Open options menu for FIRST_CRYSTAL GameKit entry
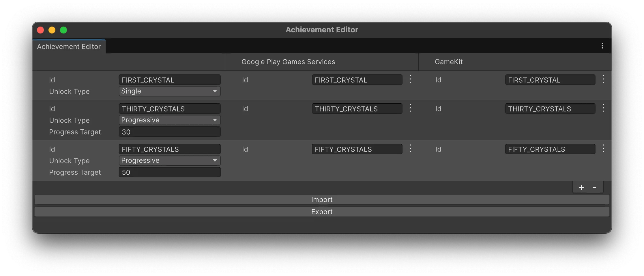644x276 pixels. [603, 79]
